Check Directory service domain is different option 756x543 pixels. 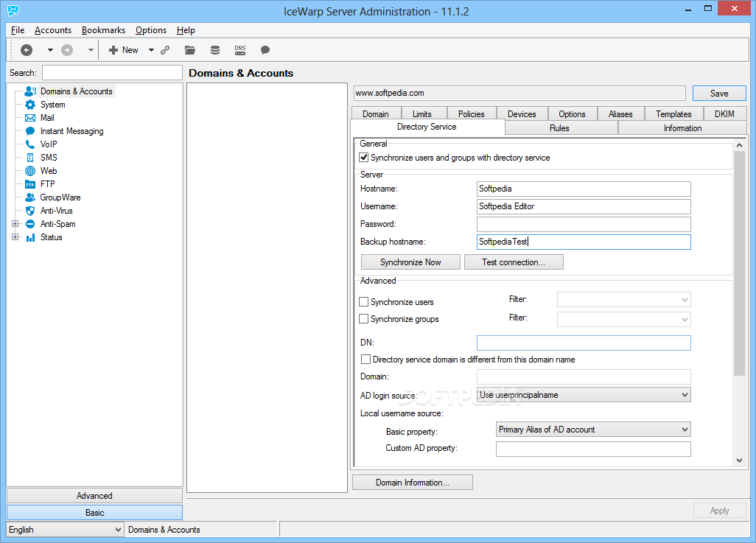point(366,360)
